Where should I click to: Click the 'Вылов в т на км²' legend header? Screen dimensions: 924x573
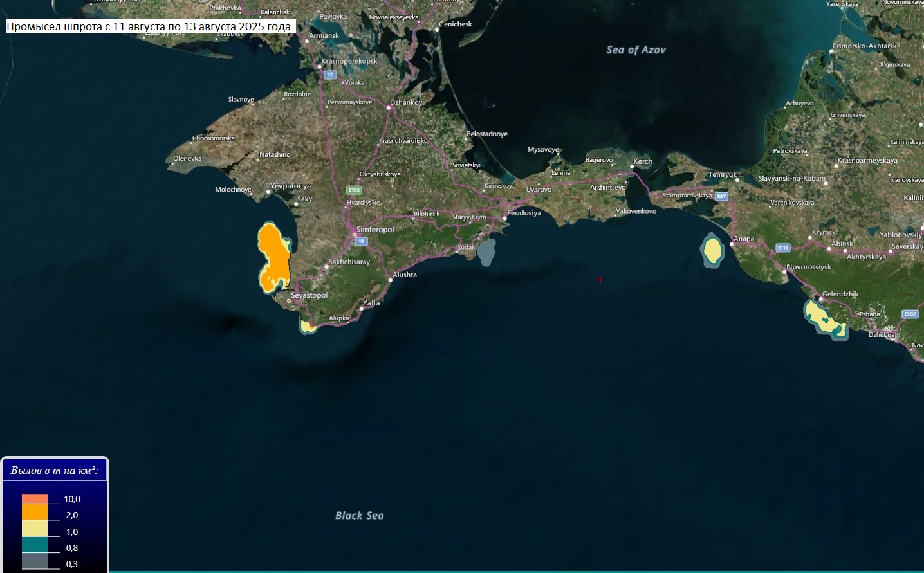(55, 470)
